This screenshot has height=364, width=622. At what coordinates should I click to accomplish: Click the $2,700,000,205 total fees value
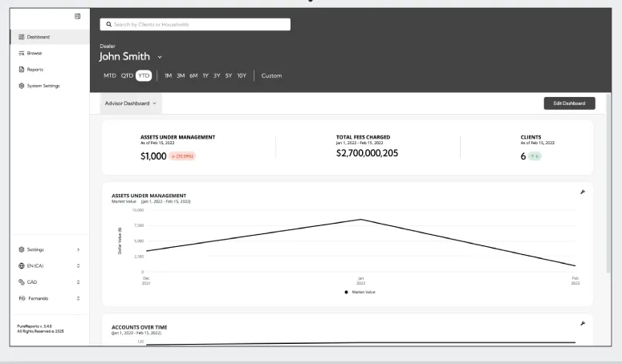click(367, 153)
